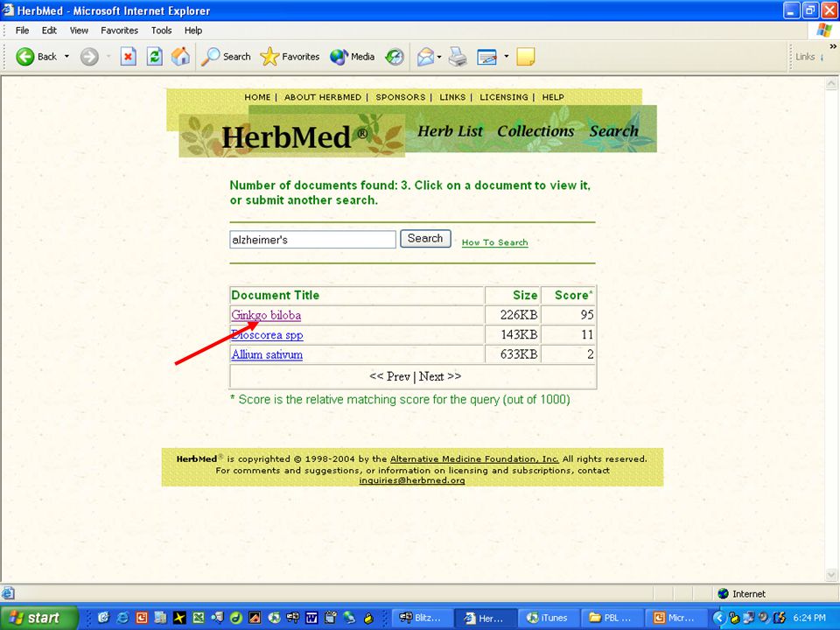Image resolution: width=840 pixels, height=630 pixels.
Task: Launch Excel from Quick Launch
Action: coord(199,618)
